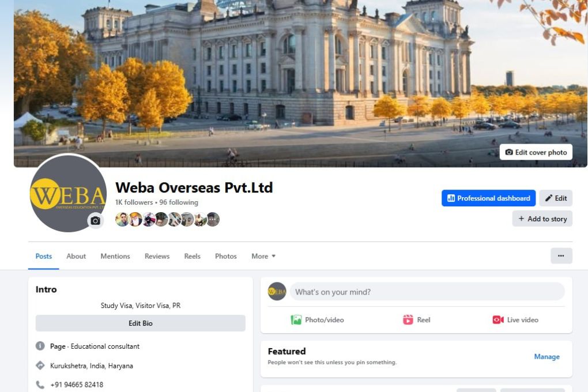Click the first follower avatar thumbnail
This screenshot has width=588, height=392.
coord(122,220)
